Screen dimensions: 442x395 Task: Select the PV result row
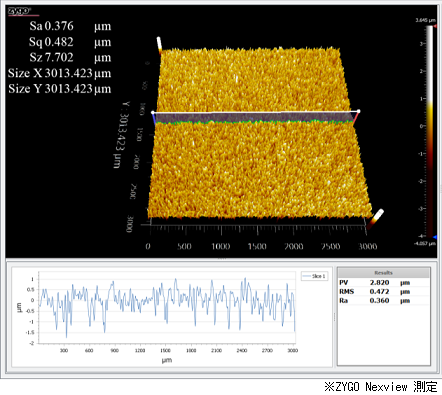click(x=383, y=282)
